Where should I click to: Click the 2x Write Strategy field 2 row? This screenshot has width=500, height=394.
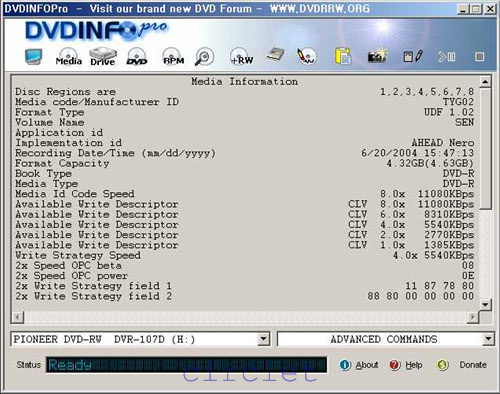tap(244, 296)
